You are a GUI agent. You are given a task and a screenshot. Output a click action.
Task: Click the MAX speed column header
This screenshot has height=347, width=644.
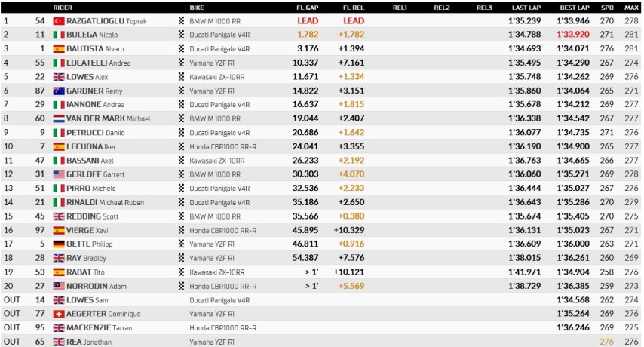632,8
